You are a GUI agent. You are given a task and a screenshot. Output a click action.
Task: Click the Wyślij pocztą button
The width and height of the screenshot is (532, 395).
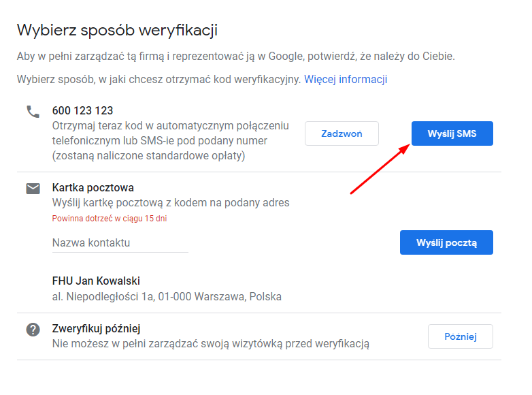tap(446, 242)
